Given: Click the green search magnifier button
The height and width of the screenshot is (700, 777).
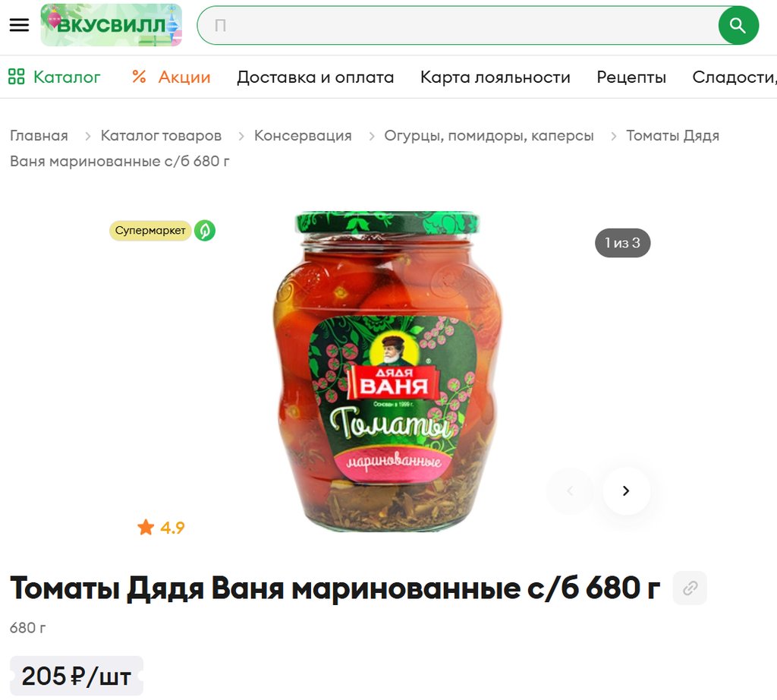Looking at the screenshot, I should (738, 25).
